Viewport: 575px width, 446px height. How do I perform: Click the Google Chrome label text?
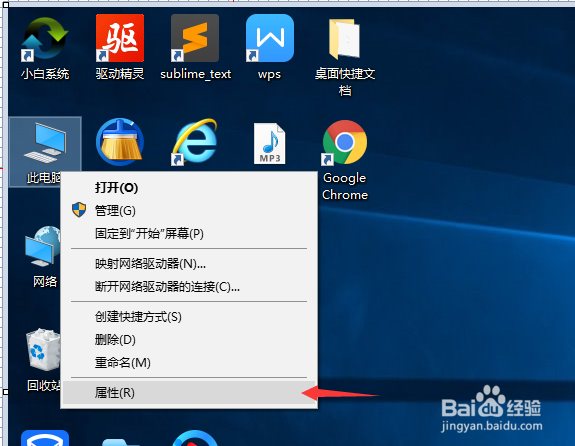345,186
